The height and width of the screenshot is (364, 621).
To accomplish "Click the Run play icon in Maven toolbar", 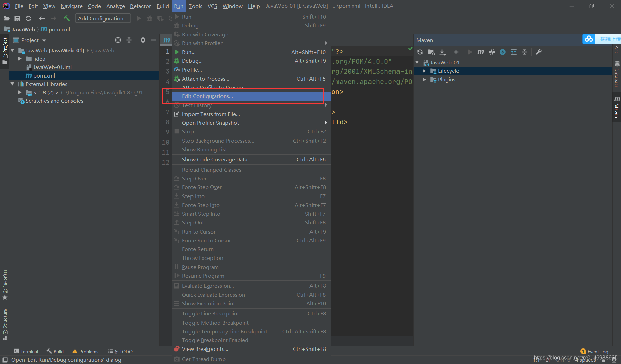I will pos(470,52).
